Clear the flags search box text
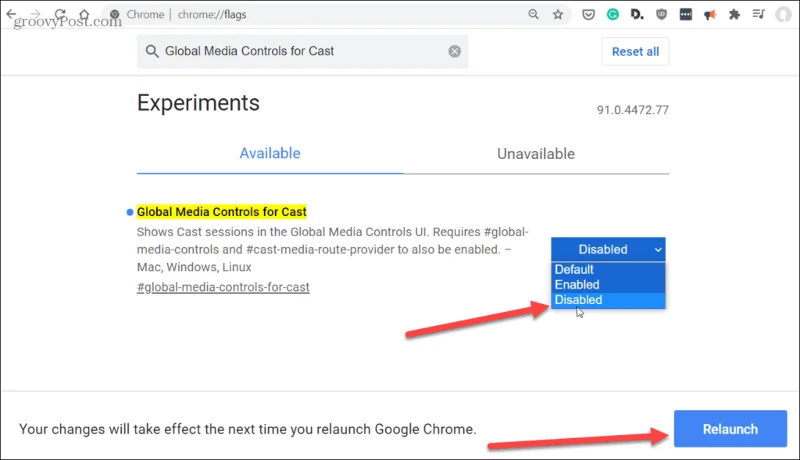 tap(455, 51)
